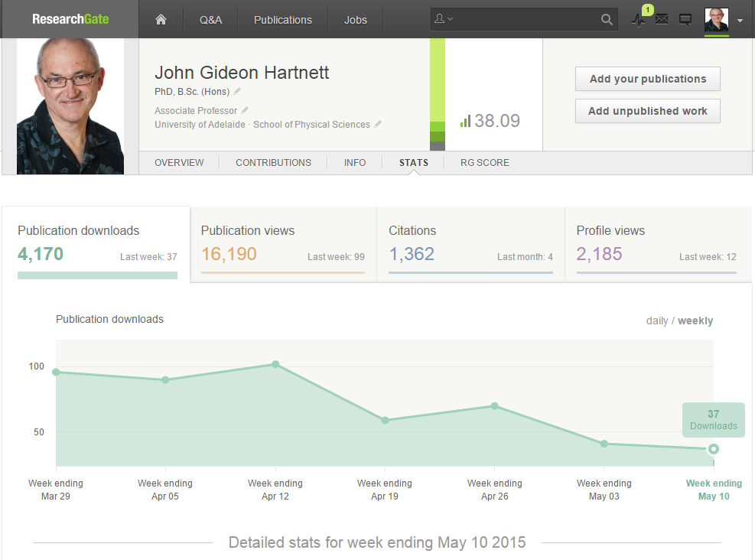Switch chart to weekly view
Viewport: 755px width, 560px height.
695,321
